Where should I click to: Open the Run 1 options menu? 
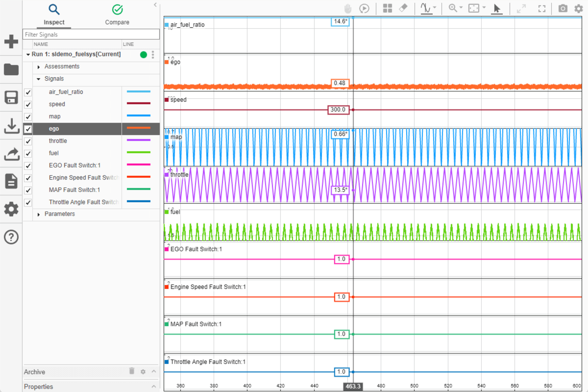click(153, 55)
